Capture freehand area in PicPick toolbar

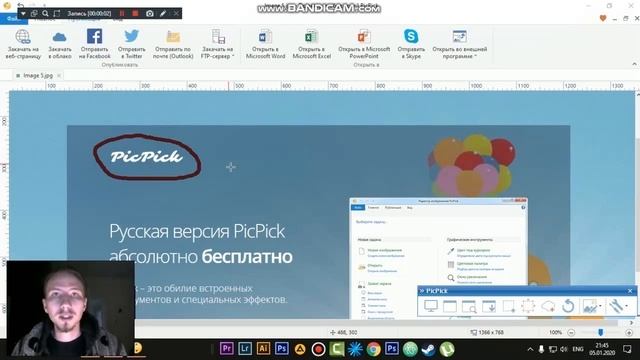[548, 306]
